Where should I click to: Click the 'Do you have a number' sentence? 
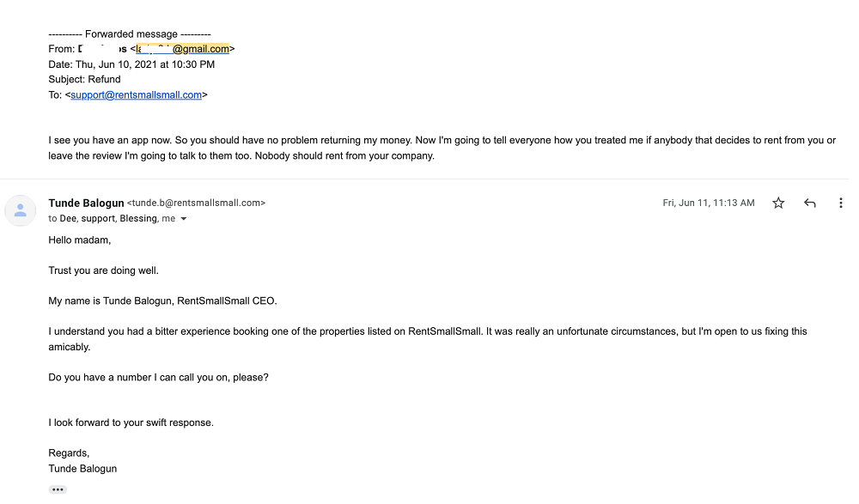pyautogui.click(x=159, y=377)
